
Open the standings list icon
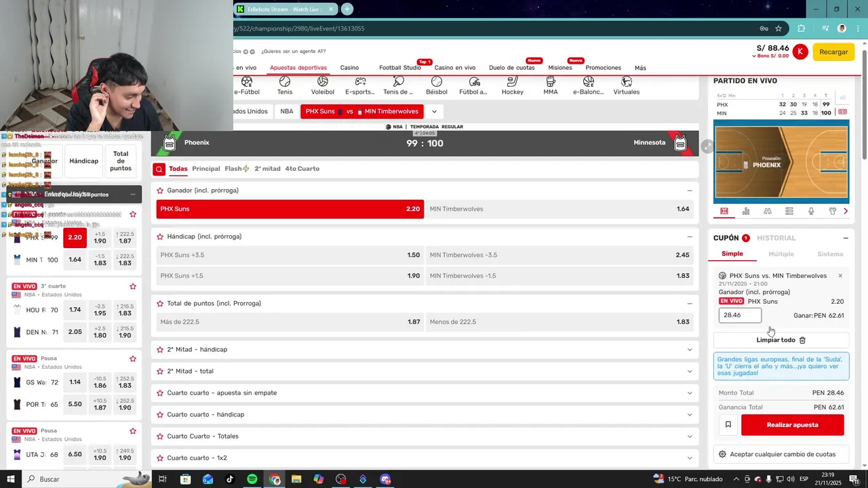tap(789, 211)
